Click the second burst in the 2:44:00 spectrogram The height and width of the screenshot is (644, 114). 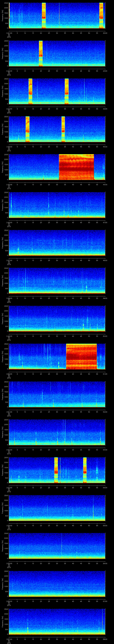pos(63,129)
